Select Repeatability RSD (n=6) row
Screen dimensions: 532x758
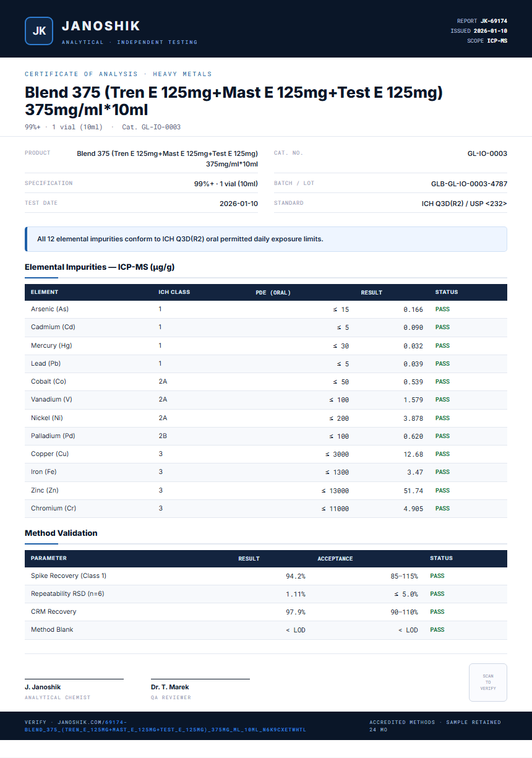click(x=266, y=594)
